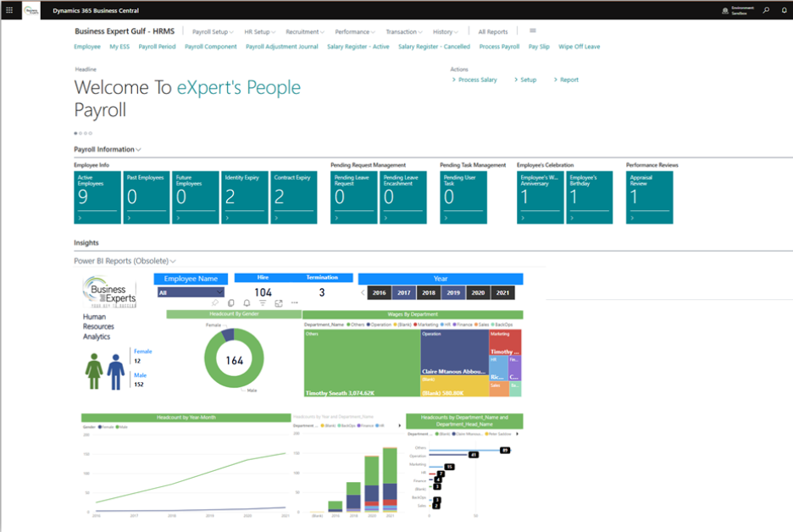
Task: Open the filter icon on the visual
Action: click(263, 303)
